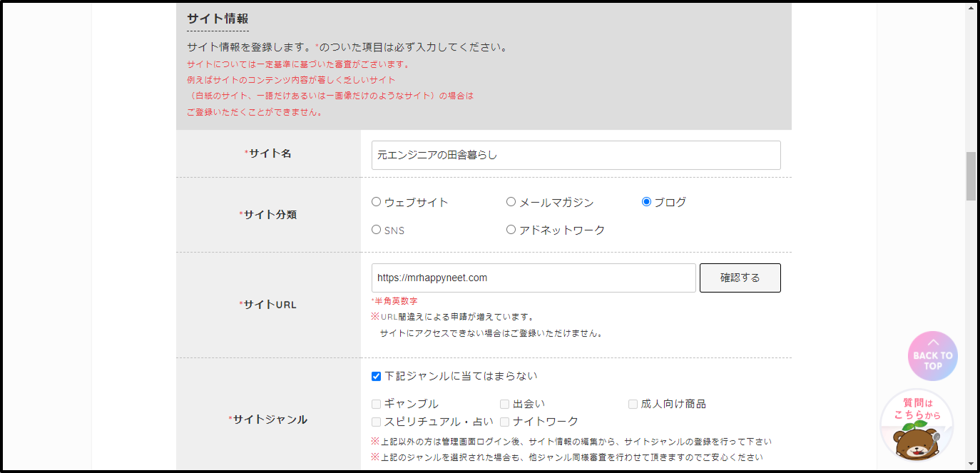Viewport: 980px width, 473px height.
Task: Tick the ギャンブル genre checkbox
Action: point(377,404)
